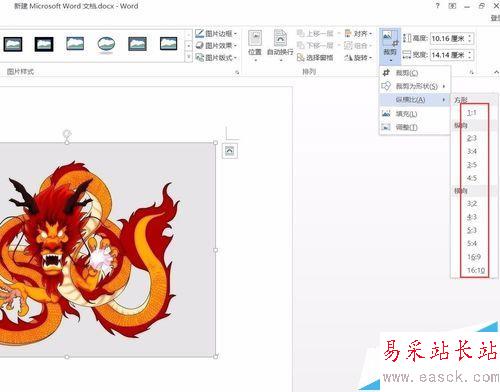500x392 pixels.
Task: Choose Crop (裁剪(C)) menu item
Action: 415,73
